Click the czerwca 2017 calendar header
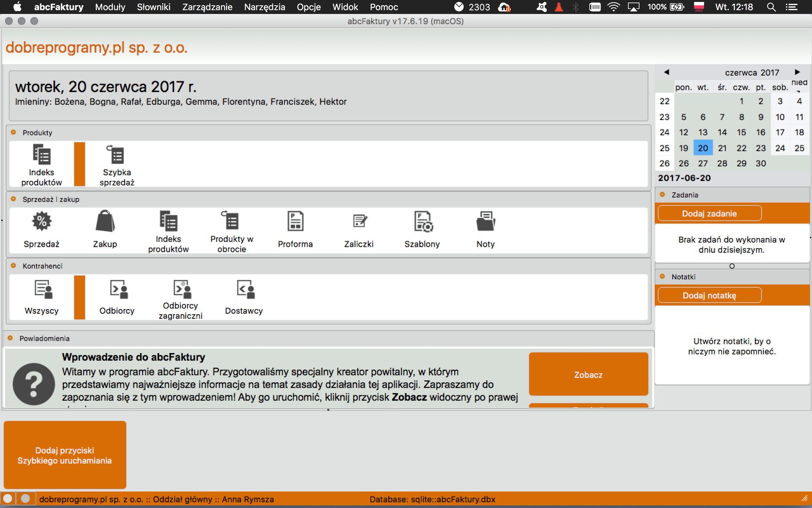 [x=752, y=72]
